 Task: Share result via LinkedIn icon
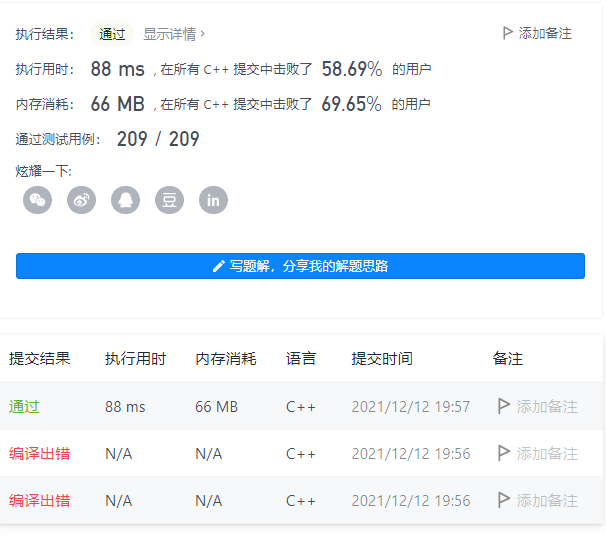click(214, 200)
